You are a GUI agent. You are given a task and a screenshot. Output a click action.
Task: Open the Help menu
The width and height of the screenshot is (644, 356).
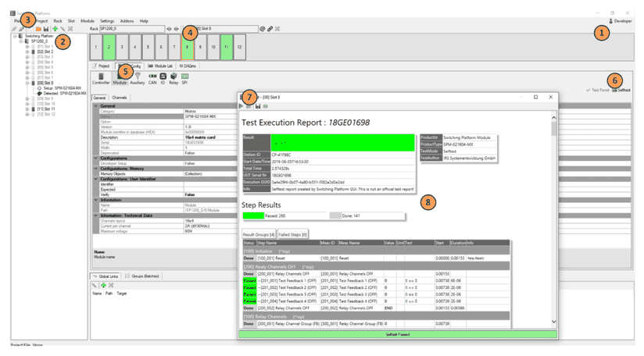pyautogui.click(x=144, y=21)
